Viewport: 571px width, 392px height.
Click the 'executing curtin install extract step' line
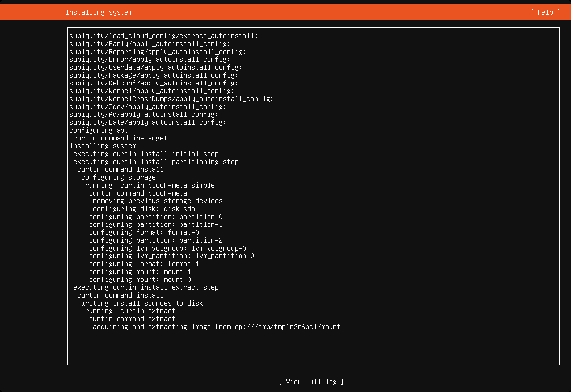click(146, 287)
